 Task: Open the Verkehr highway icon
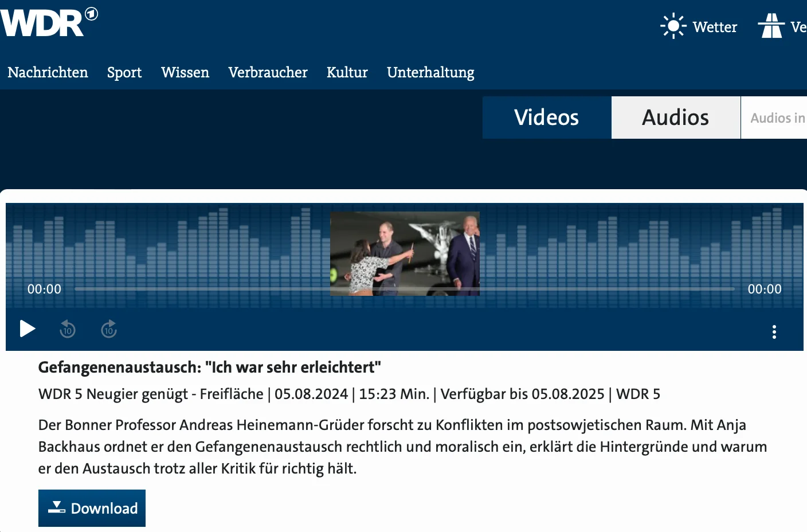(773, 25)
